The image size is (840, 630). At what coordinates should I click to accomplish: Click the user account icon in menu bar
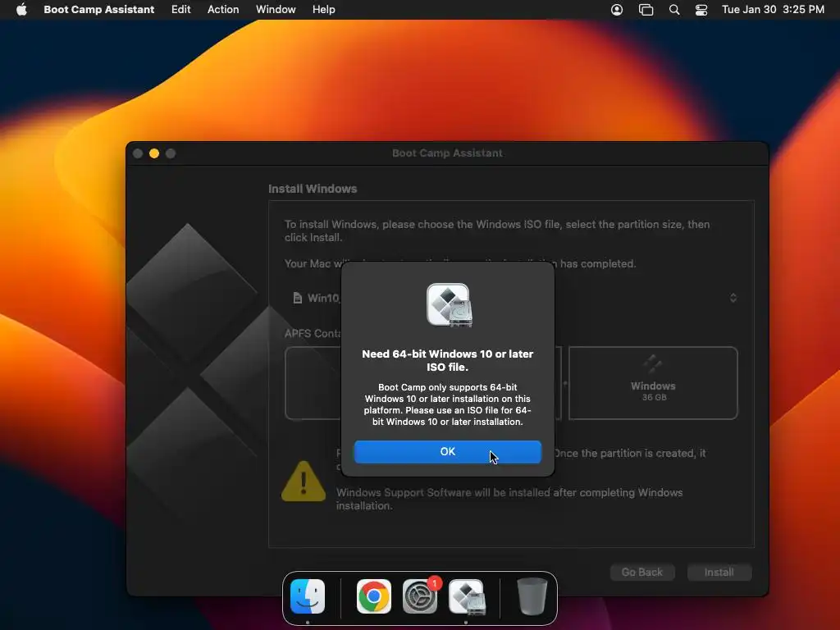(617, 10)
